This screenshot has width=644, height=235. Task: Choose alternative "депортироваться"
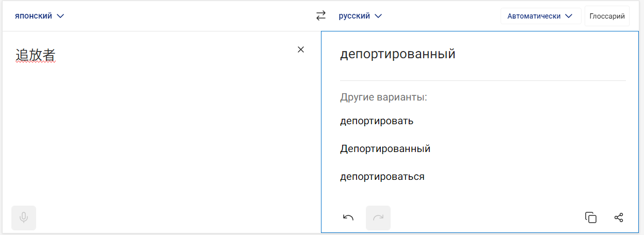click(x=382, y=177)
